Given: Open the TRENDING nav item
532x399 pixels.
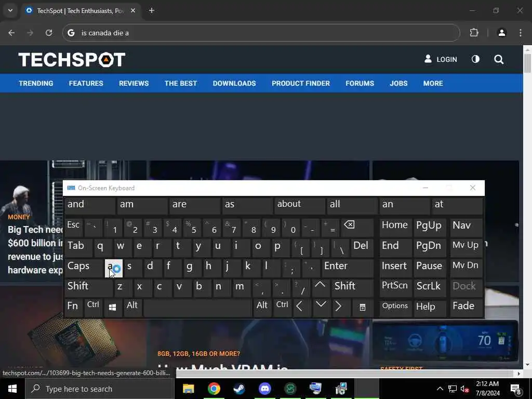Looking at the screenshot, I should coord(36,84).
